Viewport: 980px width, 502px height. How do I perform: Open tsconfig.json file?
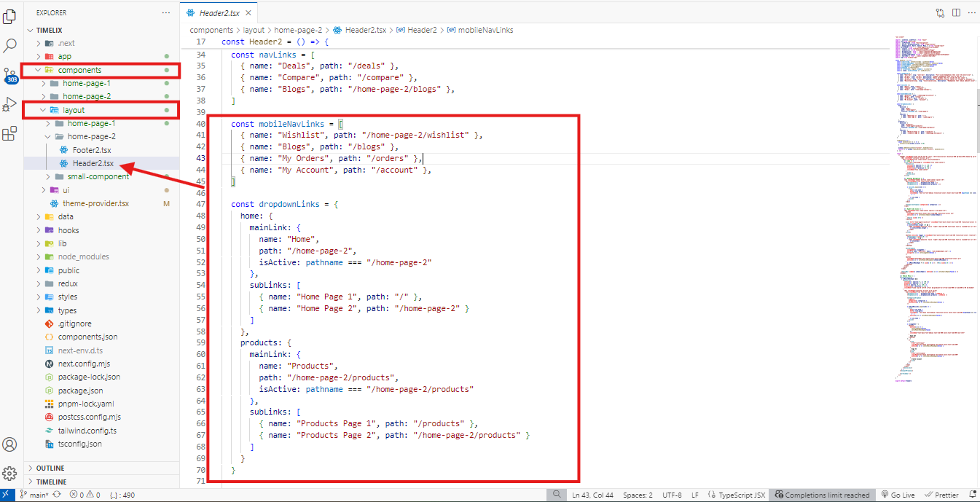coord(101,444)
